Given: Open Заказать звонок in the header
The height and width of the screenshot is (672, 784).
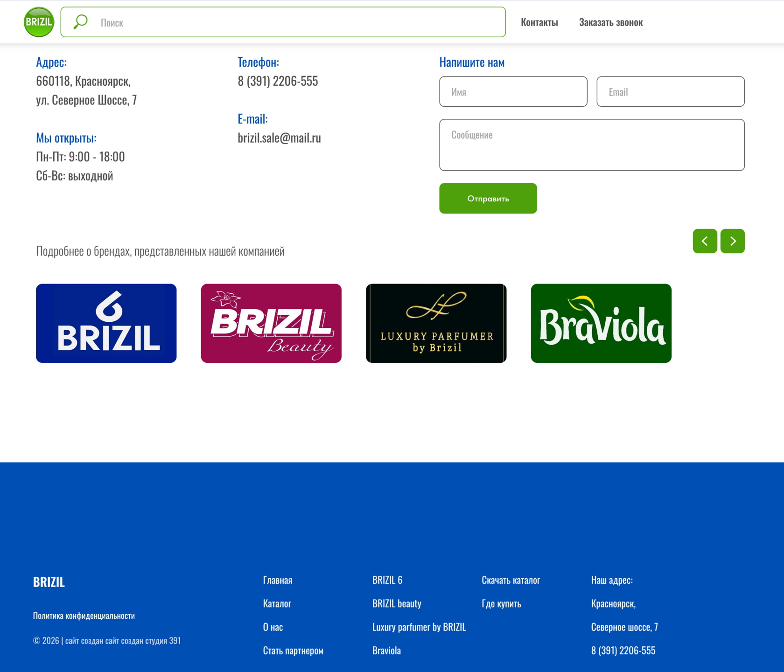Looking at the screenshot, I should (611, 22).
